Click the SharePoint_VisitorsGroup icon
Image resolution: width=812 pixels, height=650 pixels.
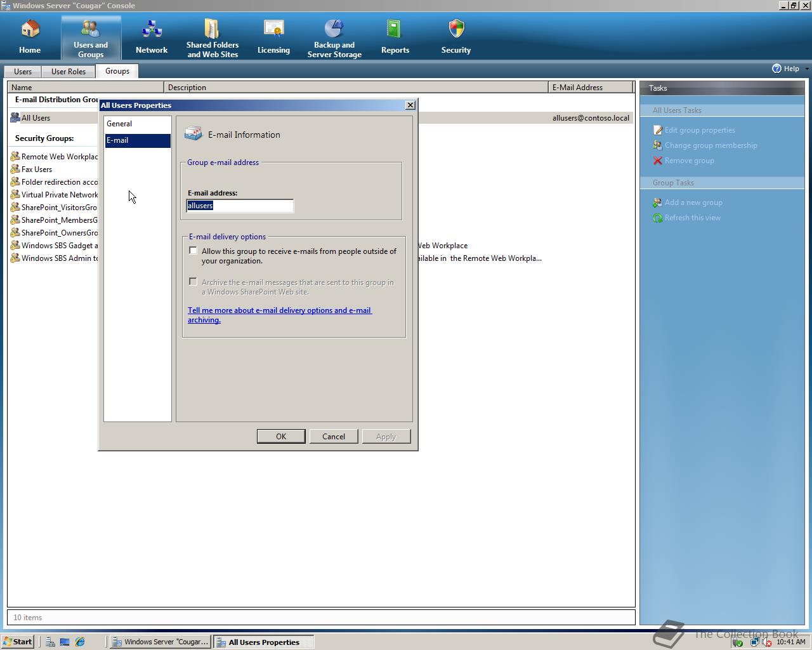click(15, 207)
